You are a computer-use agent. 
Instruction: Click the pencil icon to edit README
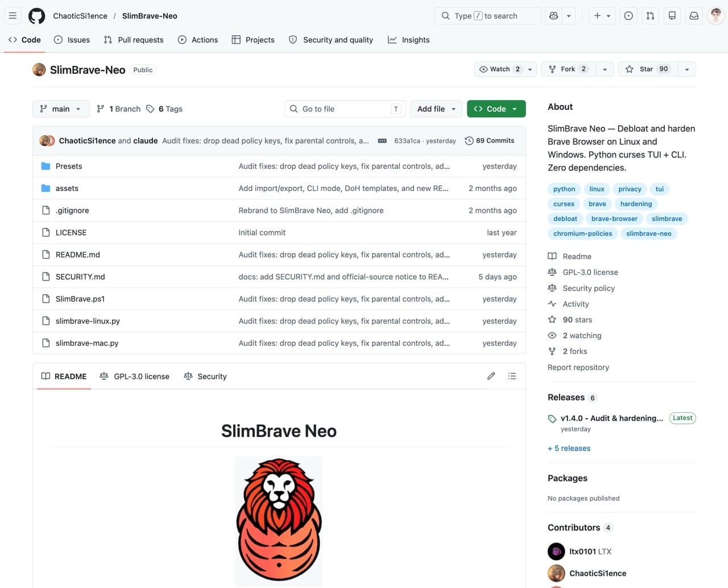pos(491,376)
